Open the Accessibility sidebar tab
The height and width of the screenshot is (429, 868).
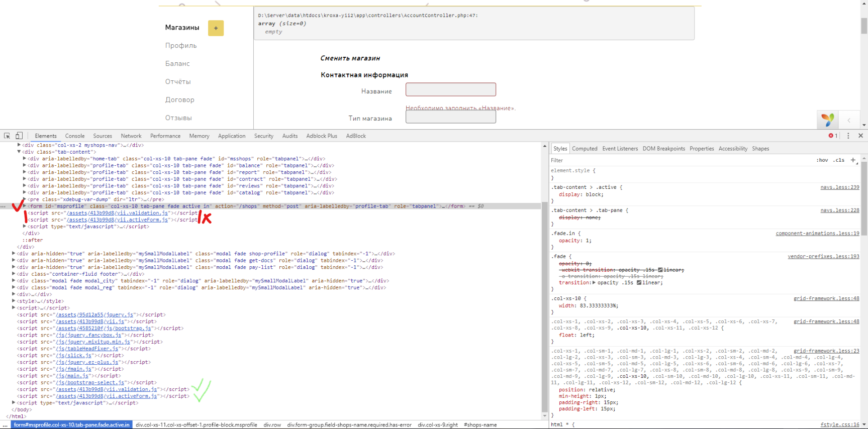point(733,149)
